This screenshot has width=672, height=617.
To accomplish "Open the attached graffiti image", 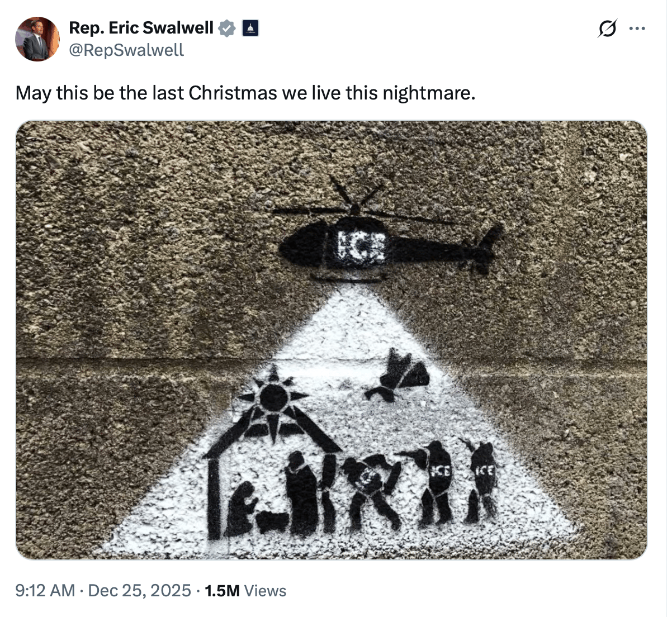I will pyautogui.click(x=331, y=340).
